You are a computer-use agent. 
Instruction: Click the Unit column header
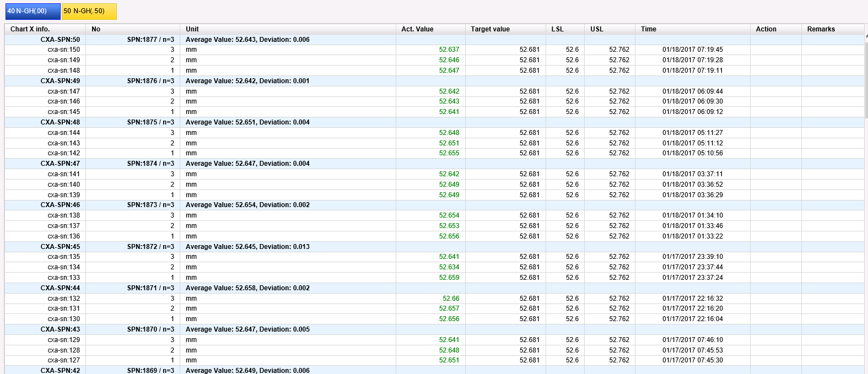click(288, 29)
